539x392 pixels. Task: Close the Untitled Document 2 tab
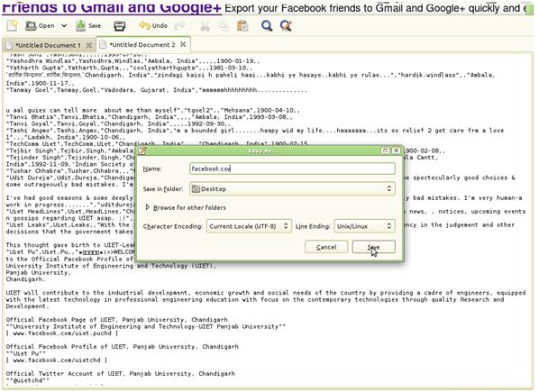183,44
